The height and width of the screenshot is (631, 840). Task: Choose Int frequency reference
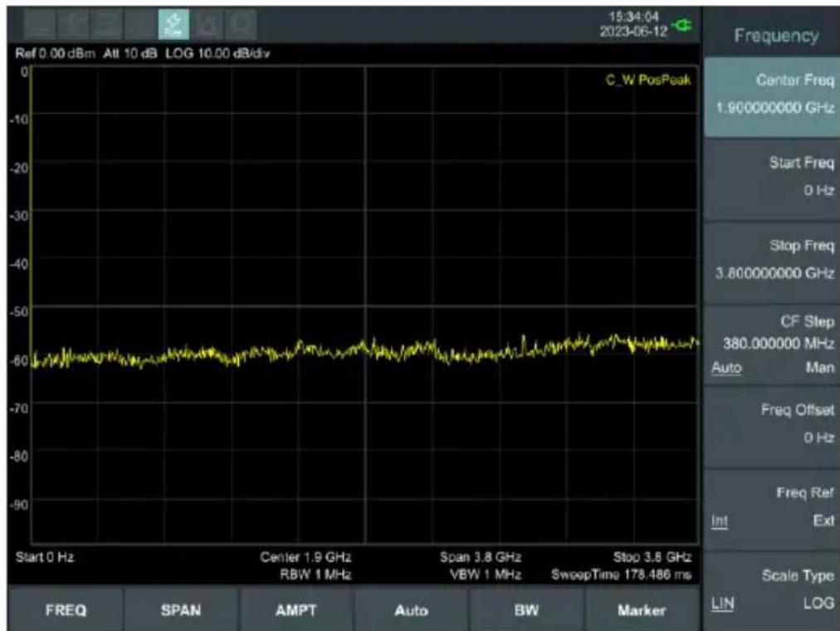pos(720,521)
